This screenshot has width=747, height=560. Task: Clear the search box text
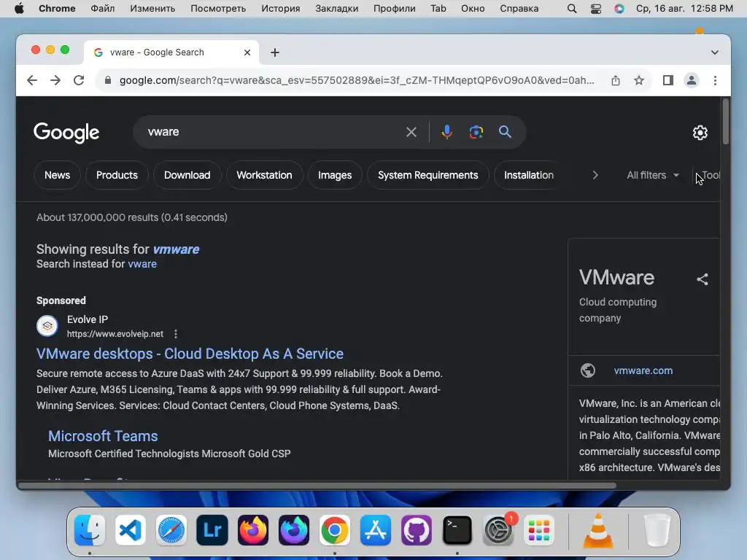click(x=411, y=132)
